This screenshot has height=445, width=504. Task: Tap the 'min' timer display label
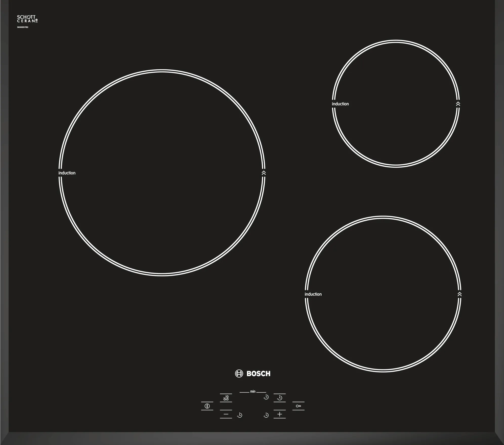253,392
